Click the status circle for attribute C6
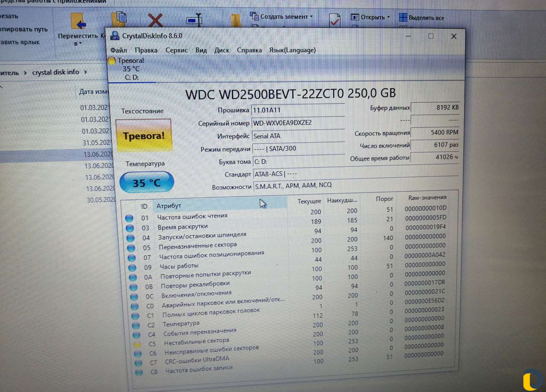Viewport: 546px width, 392px height. [137, 354]
